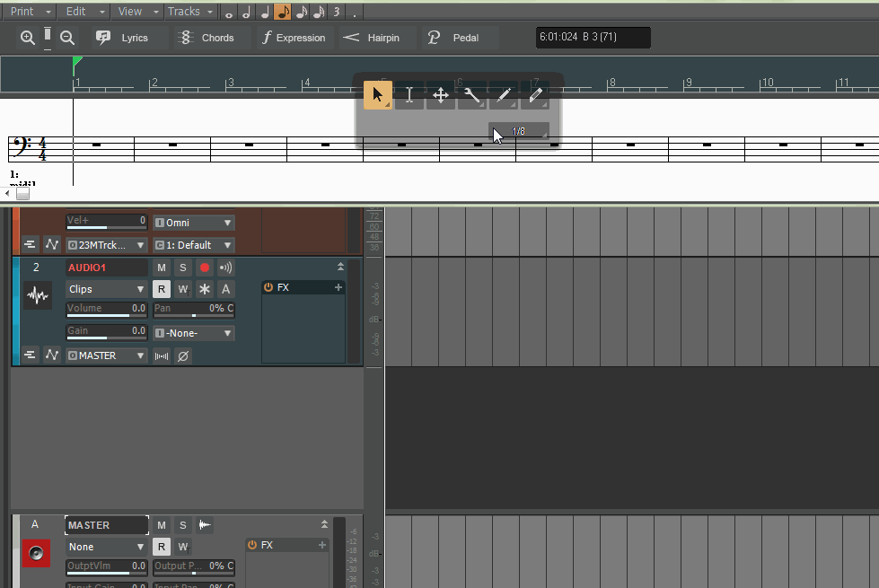
Task: Open the Print menu
Action: click(29, 11)
